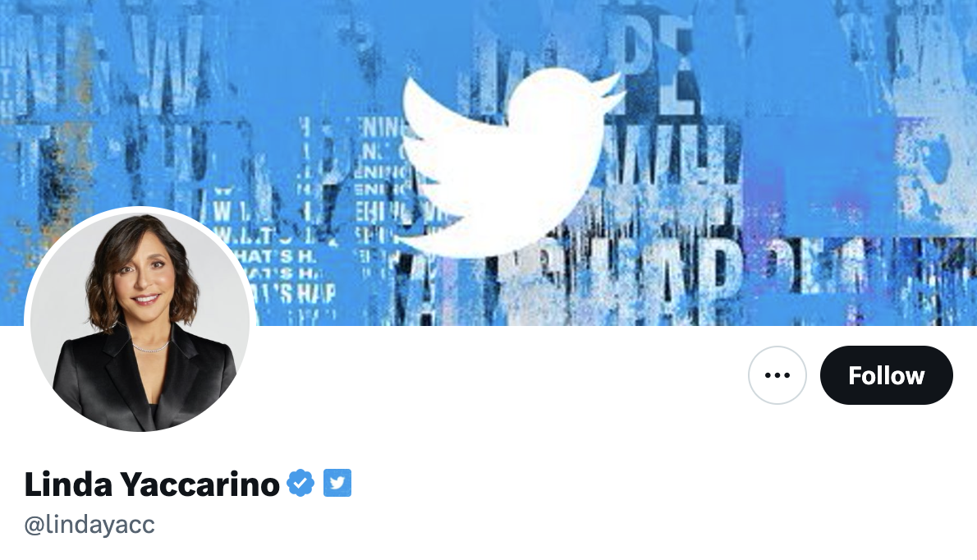The height and width of the screenshot is (560, 977).
Task: Click the small white "HAT'S H." banner text
Action: pos(273,255)
